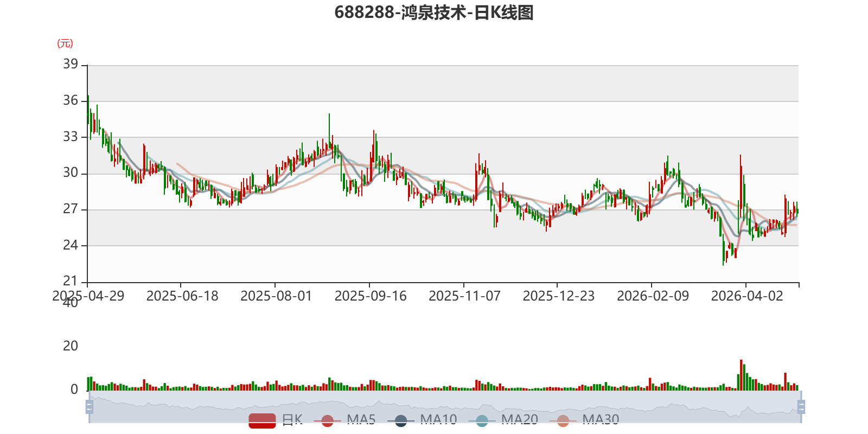Toggle the MA20 line legend

(x=503, y=420)
